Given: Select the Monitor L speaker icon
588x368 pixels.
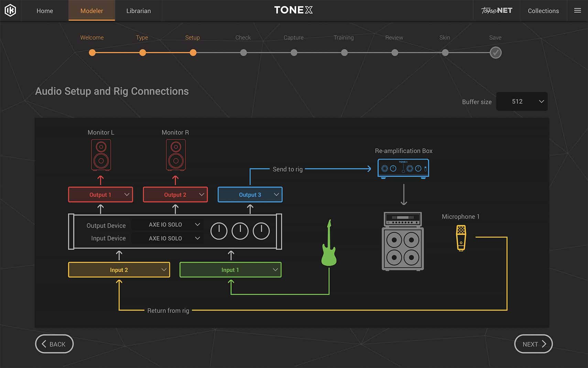Looking at the screenshot, I should point(100,155).
